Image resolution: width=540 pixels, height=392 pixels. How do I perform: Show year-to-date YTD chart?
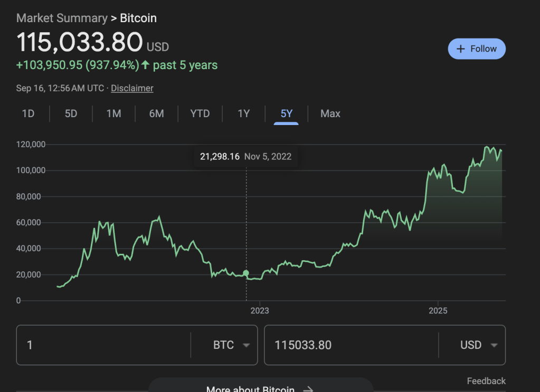[200, 113]
